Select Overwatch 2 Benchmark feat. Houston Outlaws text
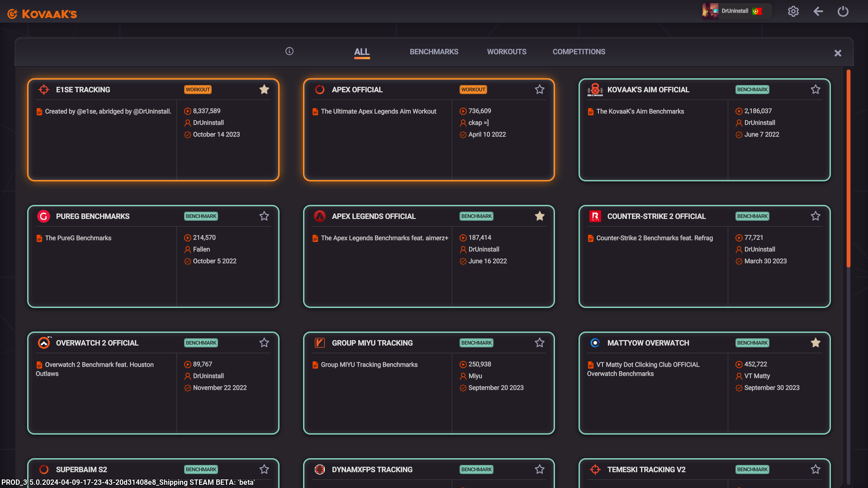The image size is (868, 488). pyautogui.click(x=95, y=369)
